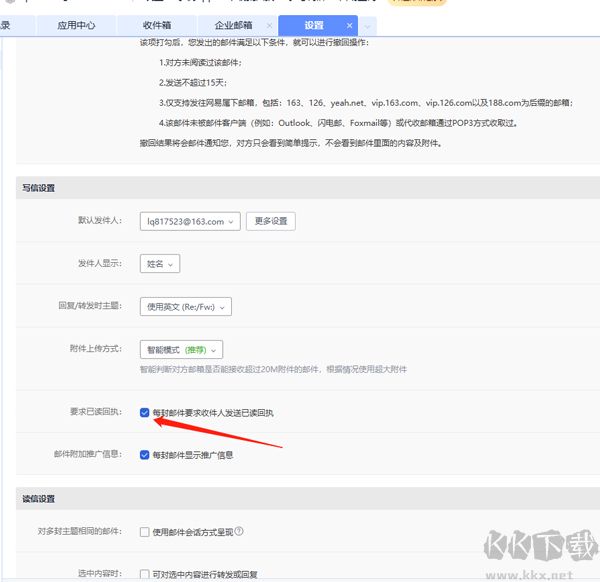The height and width of the screenshot is (582, 600).
Task: Click the 要求已读回执 label
Action: tap(96, 412)
